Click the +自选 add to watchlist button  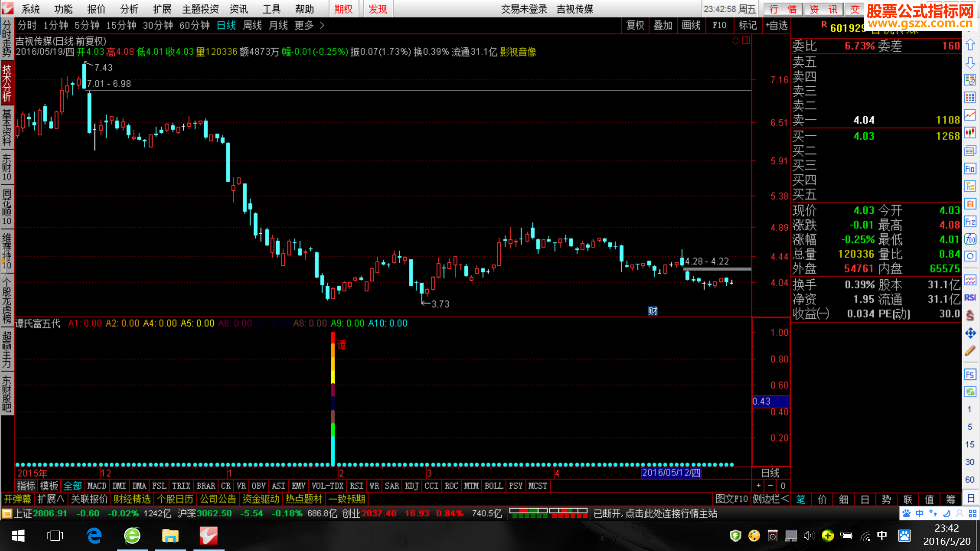[x=776, y=26]
